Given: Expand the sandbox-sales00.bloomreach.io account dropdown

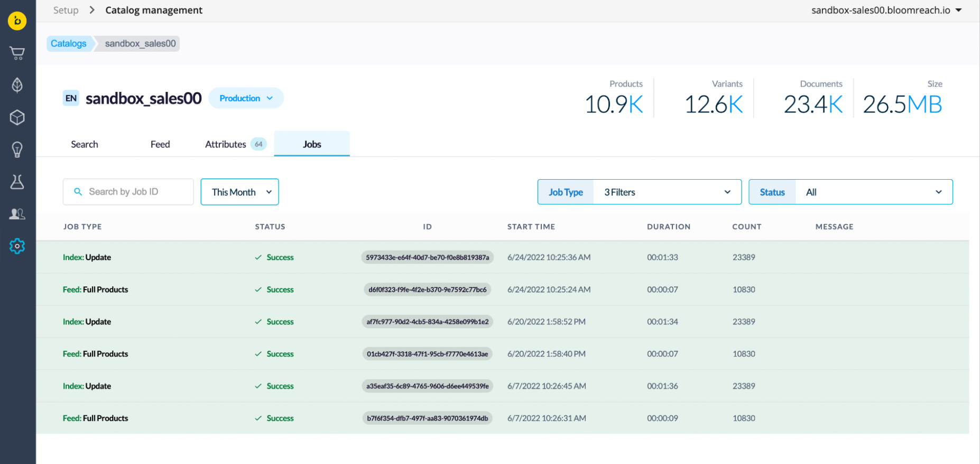Looking at the screenshot, I should tap(886, 10).
